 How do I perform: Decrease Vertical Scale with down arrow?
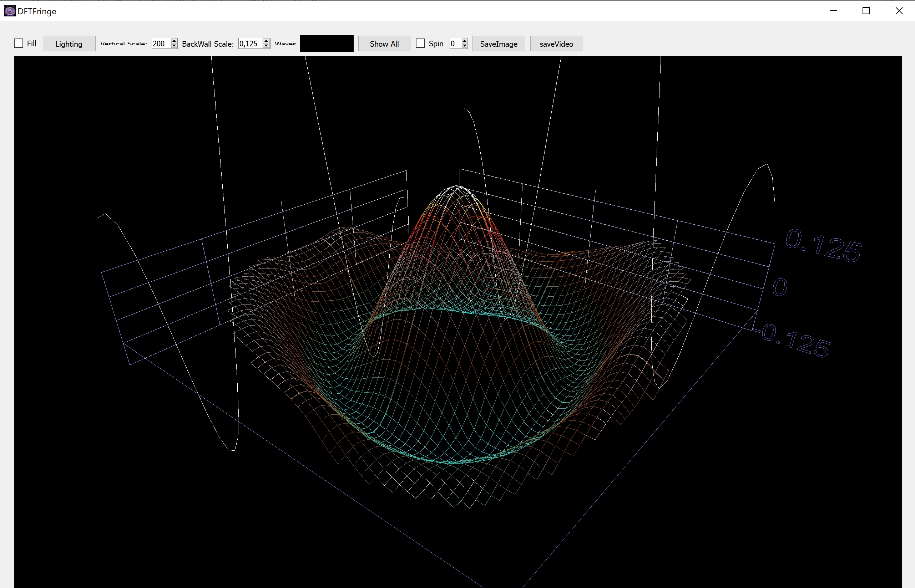pyautogui.click(x=174, y=46)
